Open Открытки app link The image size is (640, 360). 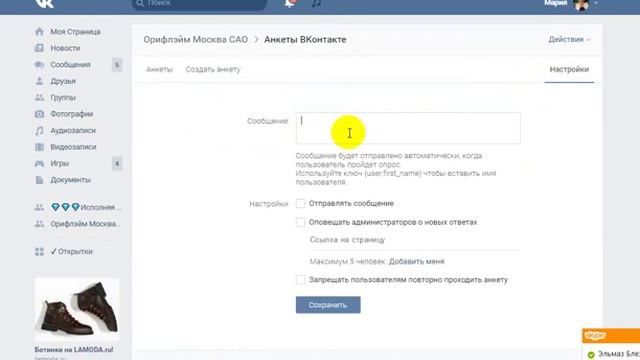click(x=71, y=251)
